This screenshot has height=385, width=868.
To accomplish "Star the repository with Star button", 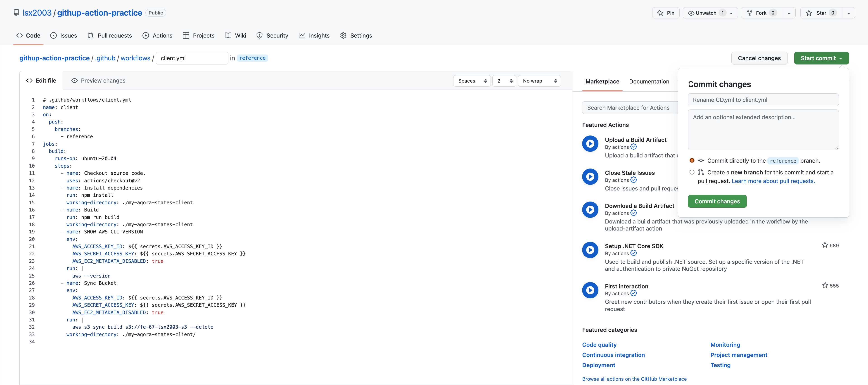I will 821,13.
